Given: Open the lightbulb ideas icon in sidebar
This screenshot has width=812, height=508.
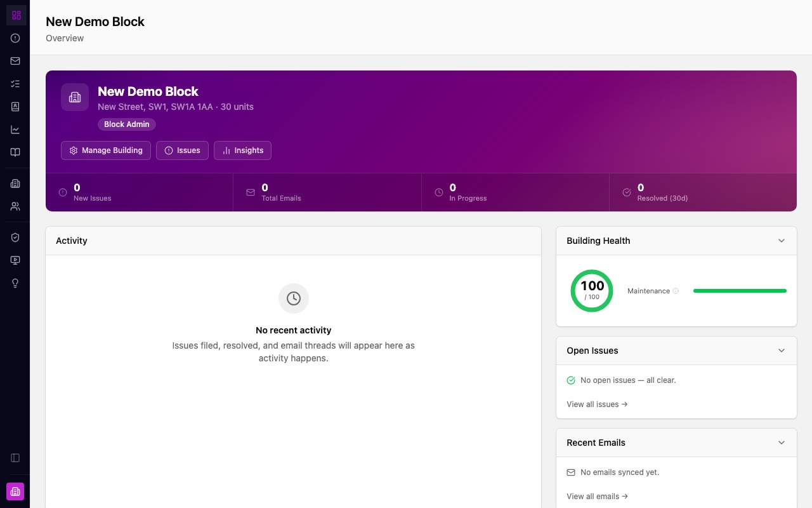Looking at the screenshot, I should [x=16, y=283].
